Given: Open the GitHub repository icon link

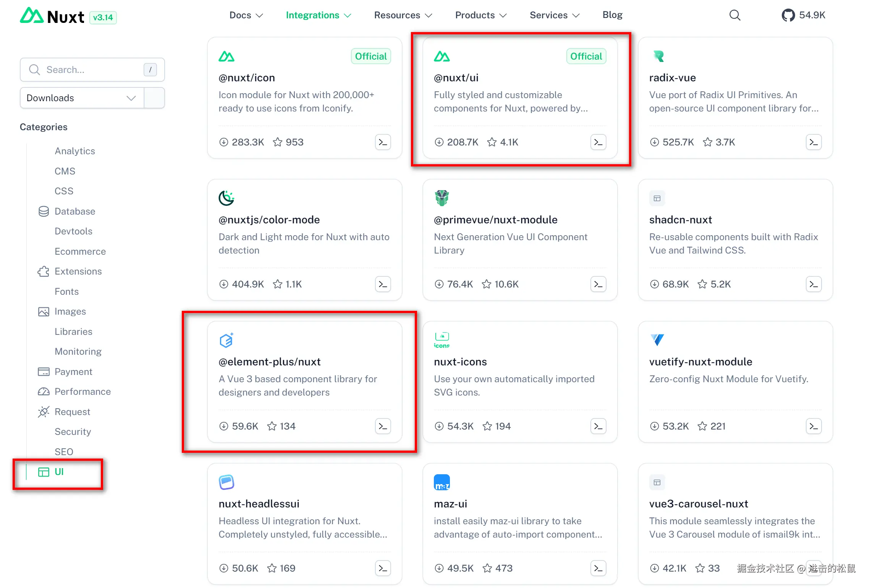Looking at the screenshot, I should coord(788,15).
